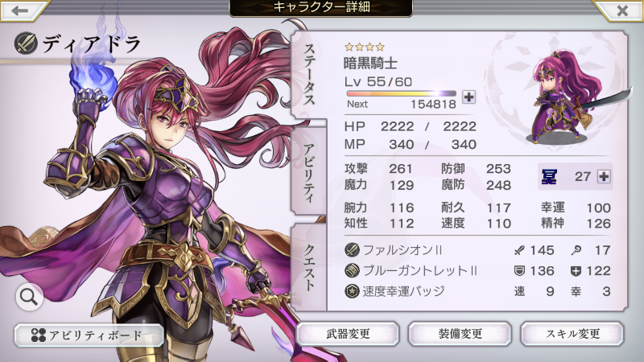The image size is (644, 362).
Task: Tap the plus icon beside the EXP bar
Action: (469, 97)
